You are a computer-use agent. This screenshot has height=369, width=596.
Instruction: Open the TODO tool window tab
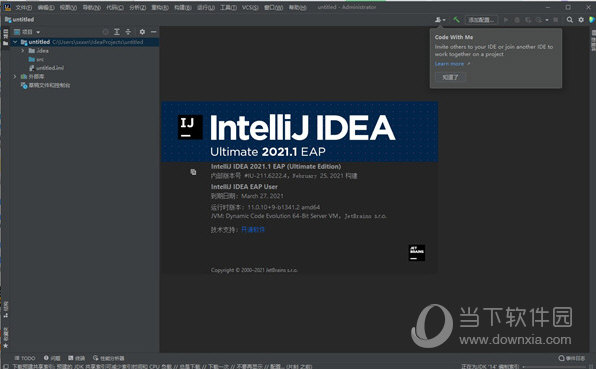tap(25, 358)
